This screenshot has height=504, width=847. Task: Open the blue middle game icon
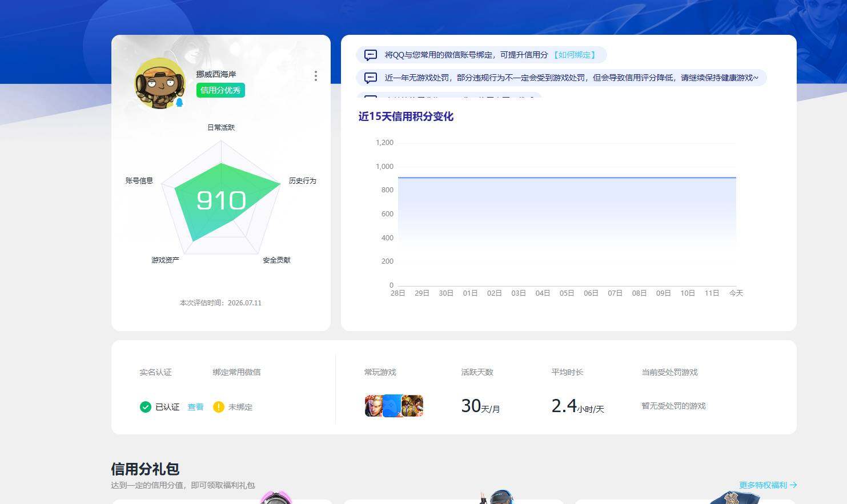click(393, 406)
